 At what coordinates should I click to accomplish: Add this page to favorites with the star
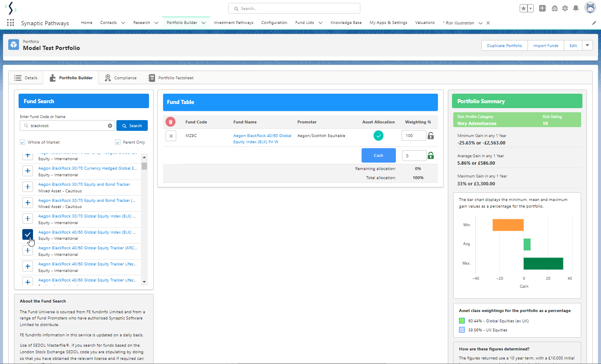(x=523, y=8)
